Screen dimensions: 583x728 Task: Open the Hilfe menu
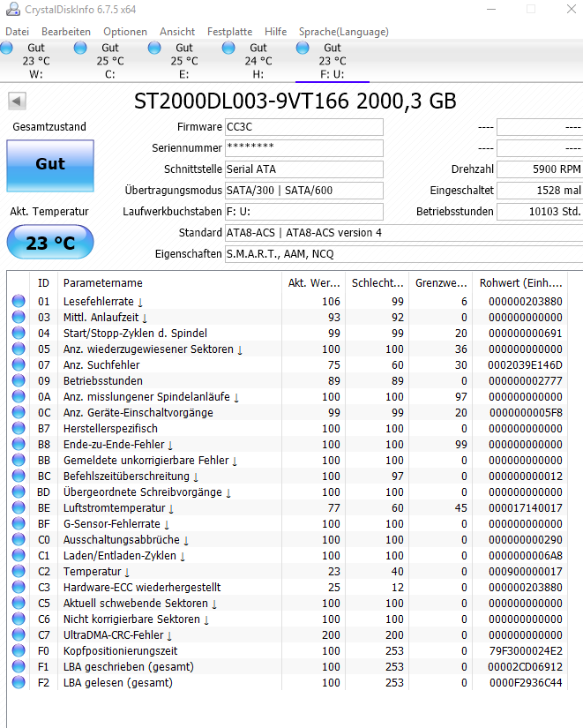pos(276,32)
